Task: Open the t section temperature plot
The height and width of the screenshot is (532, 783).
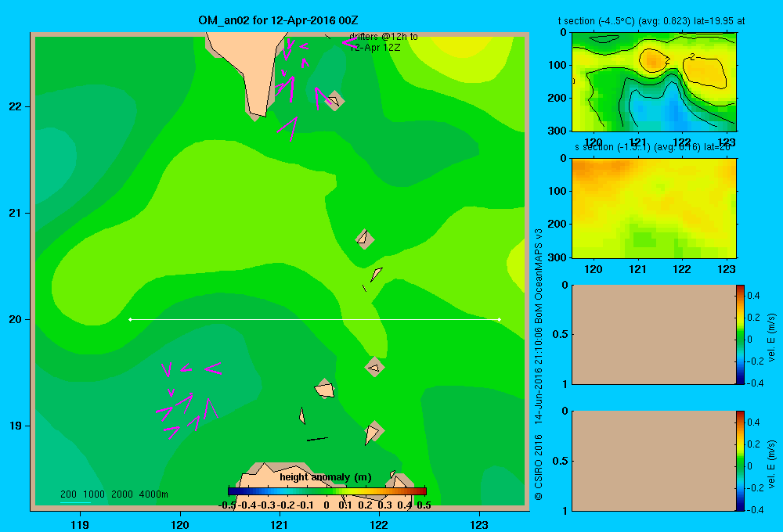Action: pyautogui.click(x=654, y=82)
